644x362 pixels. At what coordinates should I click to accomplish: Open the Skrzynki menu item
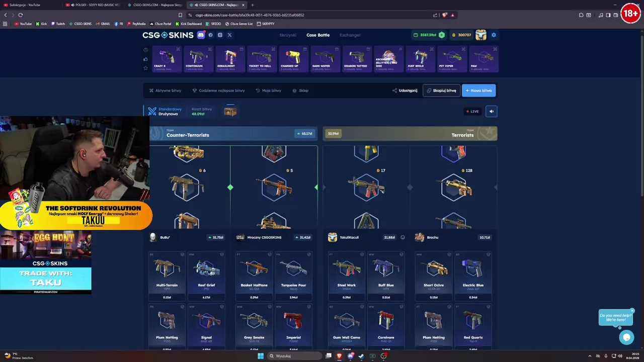[x=288, y=35]
